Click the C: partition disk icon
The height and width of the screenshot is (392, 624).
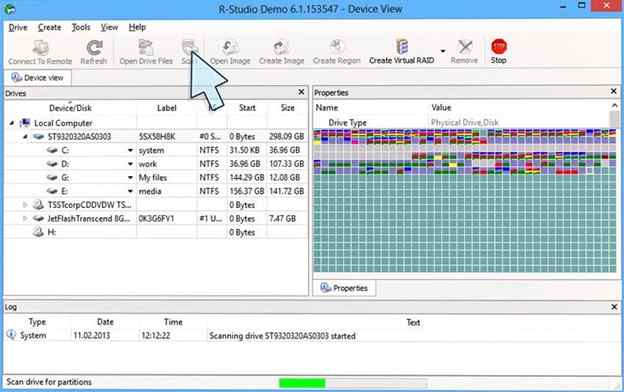click(x=52, y=150)
